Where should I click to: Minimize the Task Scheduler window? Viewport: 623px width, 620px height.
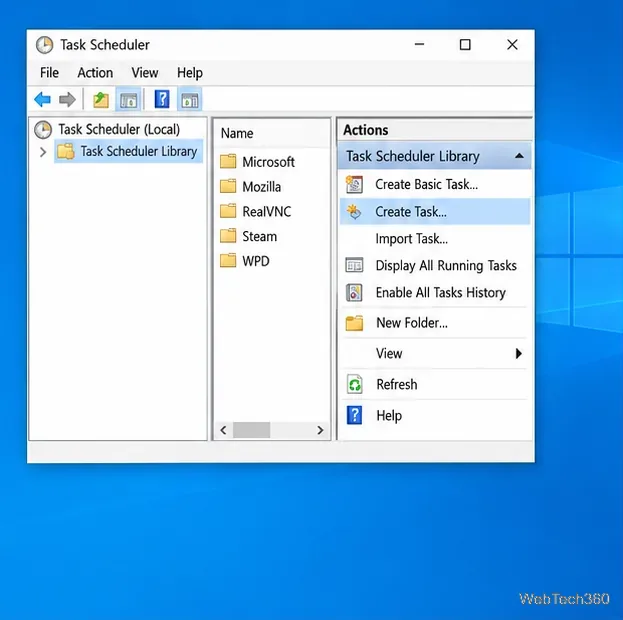420,45
